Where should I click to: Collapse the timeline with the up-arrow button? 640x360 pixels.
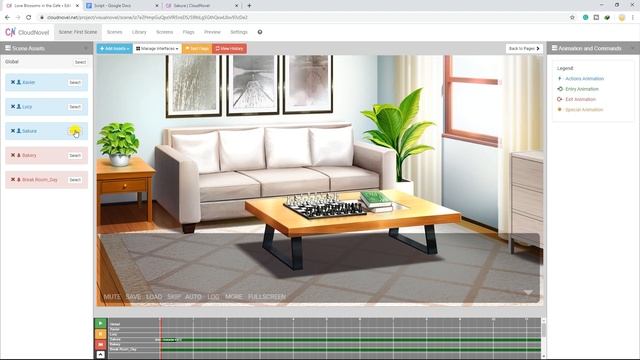click(100, 355)
